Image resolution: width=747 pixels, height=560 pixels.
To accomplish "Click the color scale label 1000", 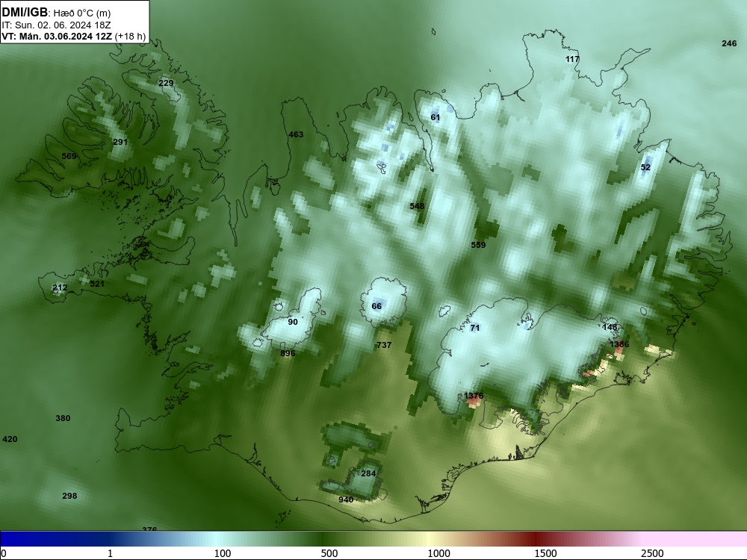I will click(438, 553).
